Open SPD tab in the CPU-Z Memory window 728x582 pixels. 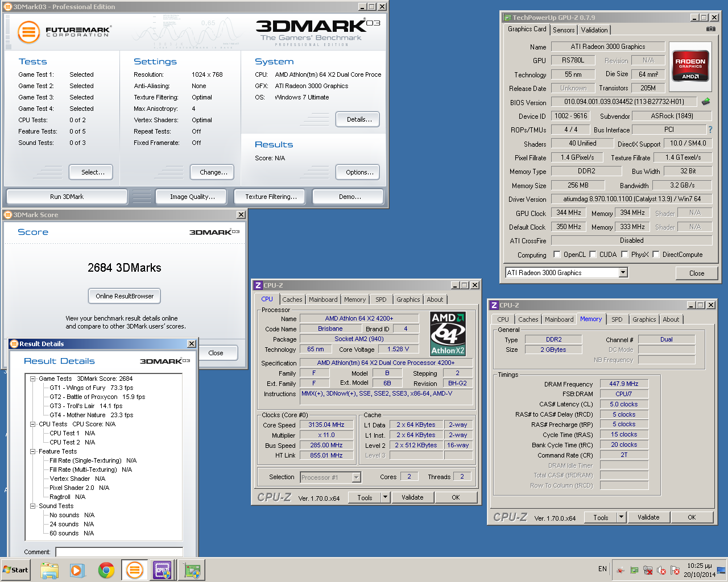tap(617, 319)
